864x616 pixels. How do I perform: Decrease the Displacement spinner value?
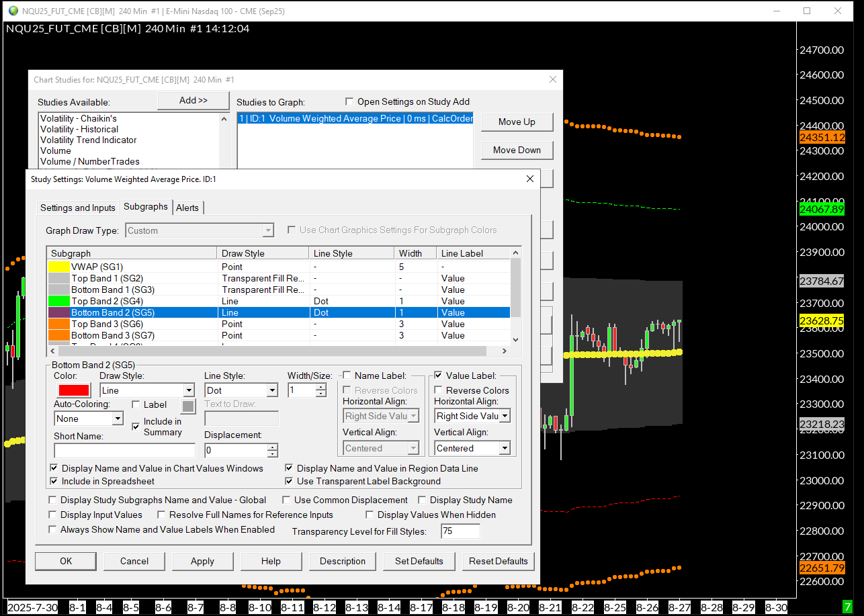coord(272,454)
